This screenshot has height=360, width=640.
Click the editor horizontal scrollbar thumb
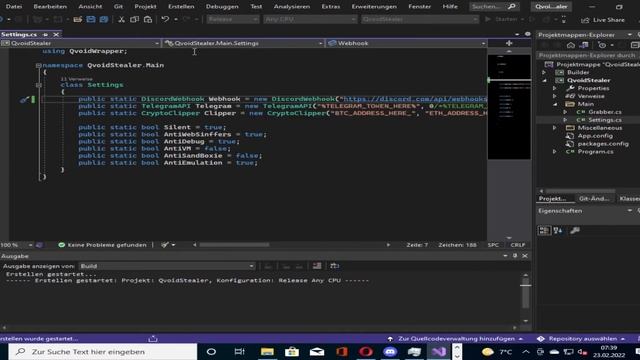coord(234,244)
